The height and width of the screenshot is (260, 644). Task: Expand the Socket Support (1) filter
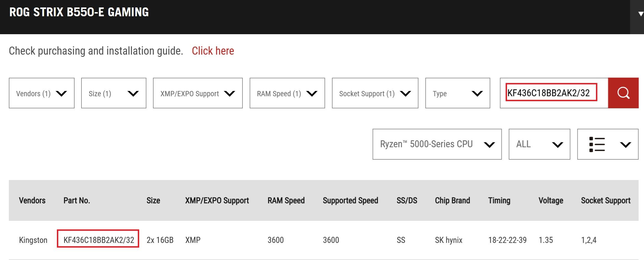click(x=375, y=93)
